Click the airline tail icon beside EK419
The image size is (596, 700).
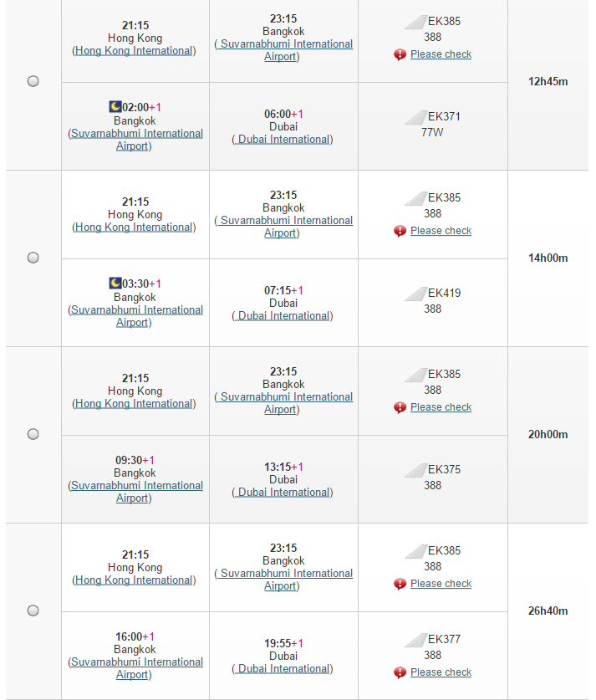(415, 294)
